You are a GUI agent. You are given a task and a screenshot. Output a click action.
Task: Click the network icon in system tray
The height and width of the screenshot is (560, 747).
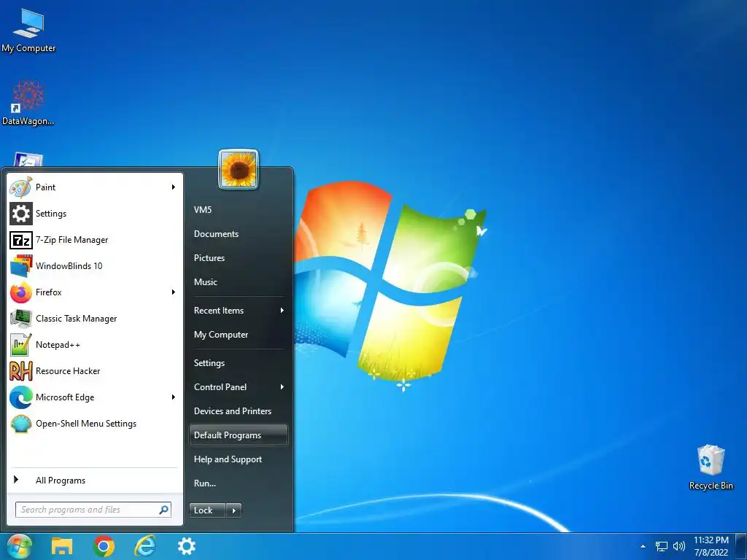point(661,546)
